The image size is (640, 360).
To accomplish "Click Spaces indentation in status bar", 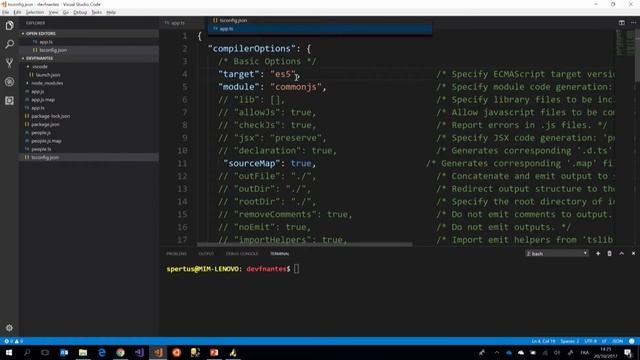I will pyautogui.click(x=569, y=341).
